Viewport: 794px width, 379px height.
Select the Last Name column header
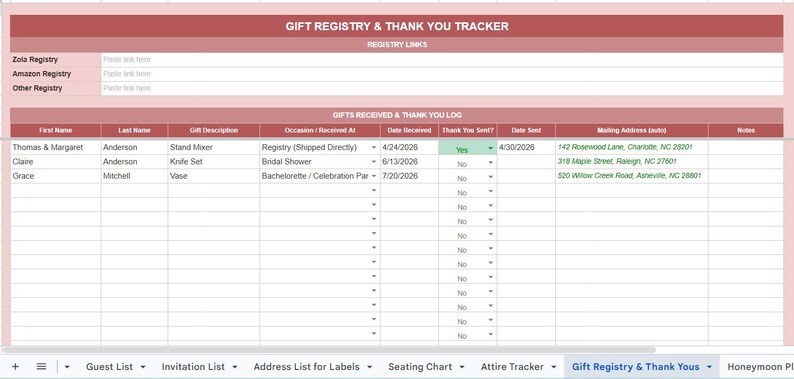coord(134,130)
